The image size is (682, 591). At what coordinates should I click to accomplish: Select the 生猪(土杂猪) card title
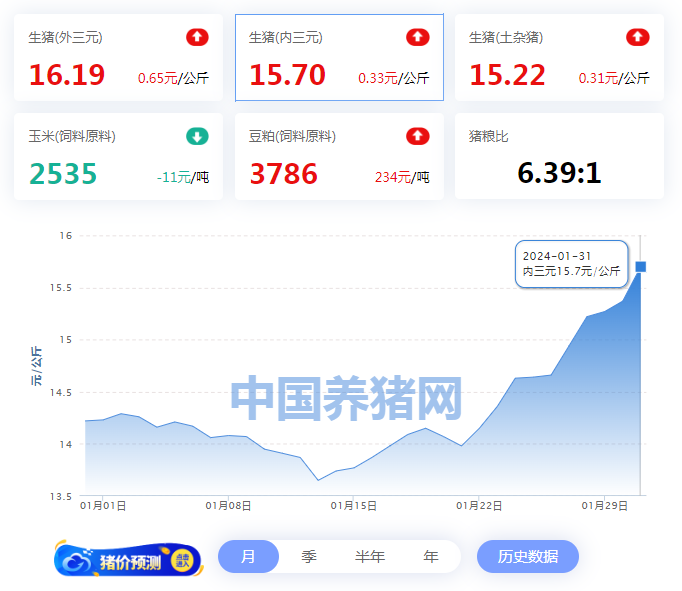point(506,38)
